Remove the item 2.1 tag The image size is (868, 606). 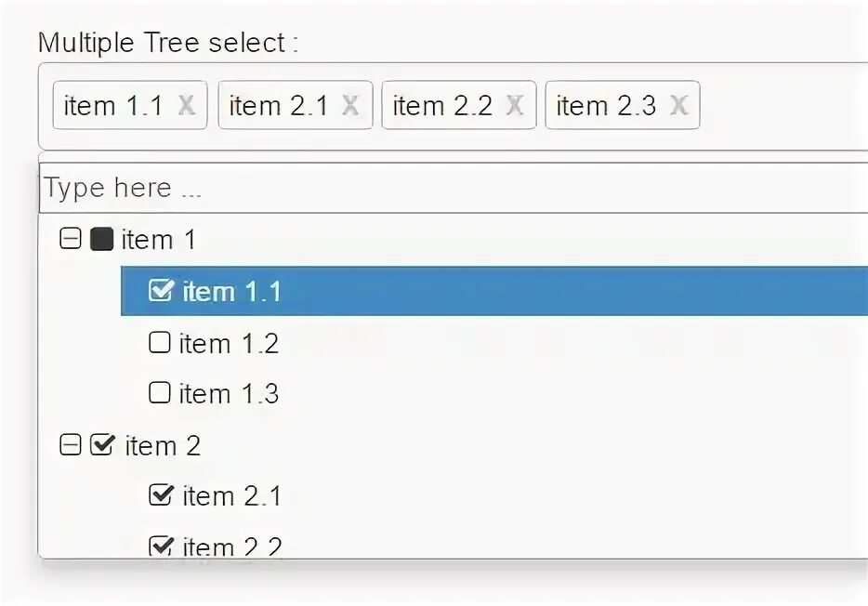tap(350, 106)
